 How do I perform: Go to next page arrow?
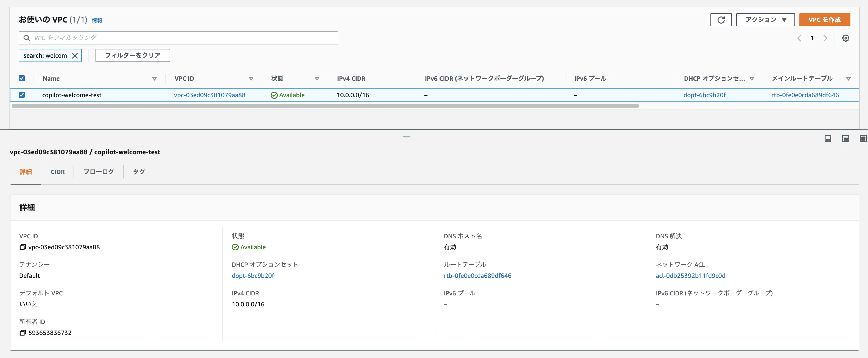point(825,38)
